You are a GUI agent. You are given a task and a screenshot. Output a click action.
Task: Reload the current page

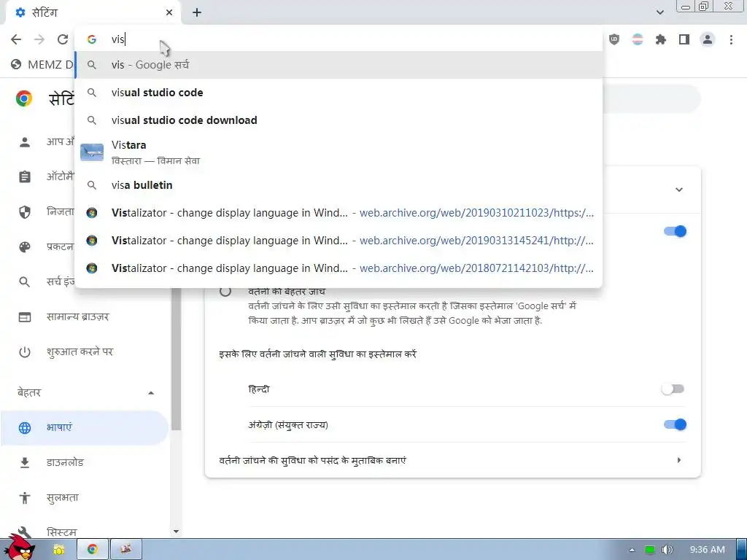coord(63,39)
